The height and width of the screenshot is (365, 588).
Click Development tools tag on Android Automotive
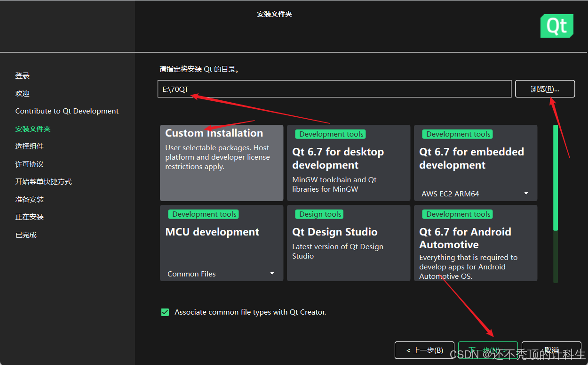click(458, 214)
